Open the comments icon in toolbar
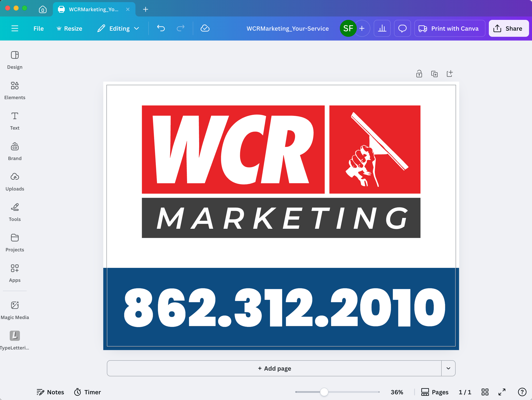The height and width of the screenshot is (400, 532). coord(402,28)
